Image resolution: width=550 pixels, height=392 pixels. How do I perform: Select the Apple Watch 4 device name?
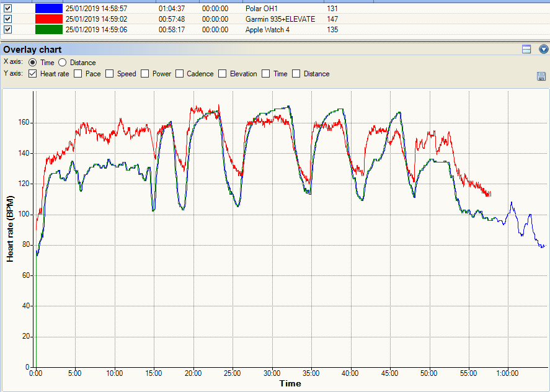pos(267,30)
